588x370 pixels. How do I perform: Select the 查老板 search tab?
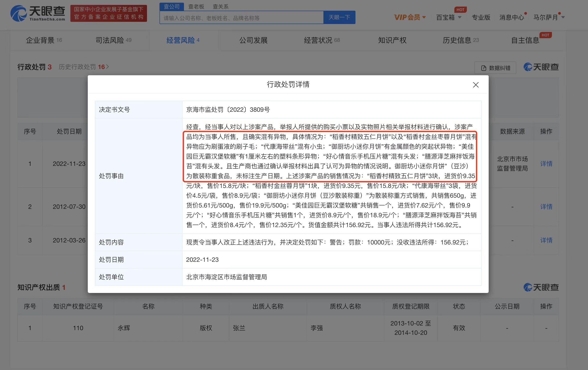click(x=196, y=7)
